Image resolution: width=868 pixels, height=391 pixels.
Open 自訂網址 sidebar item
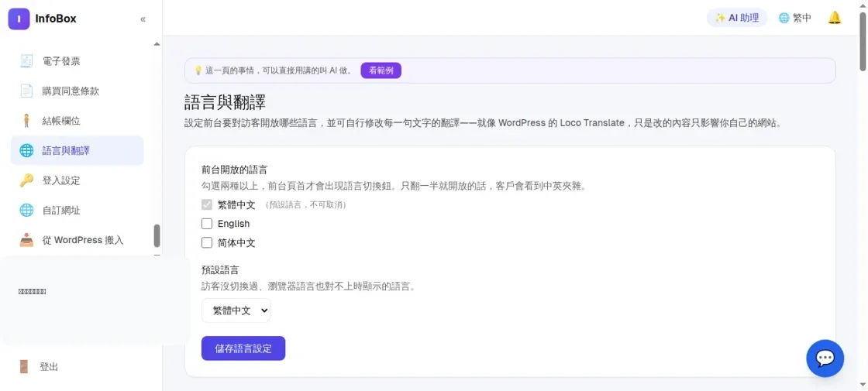[77, 210]
